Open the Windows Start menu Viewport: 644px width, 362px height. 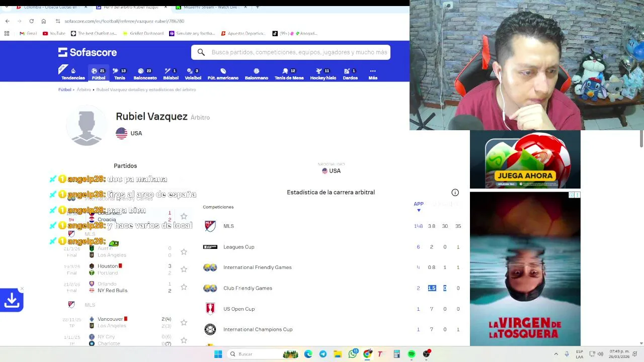tap(218, 354)
